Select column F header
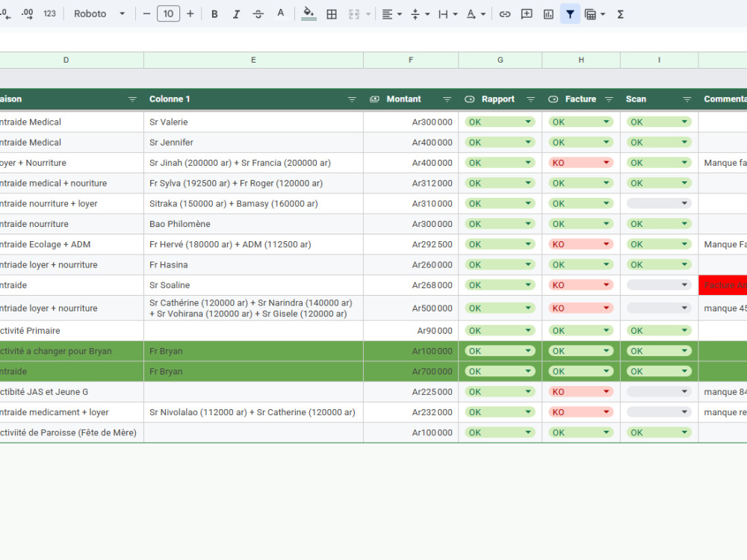The image size is (747, 560). (x=411, y=60)
